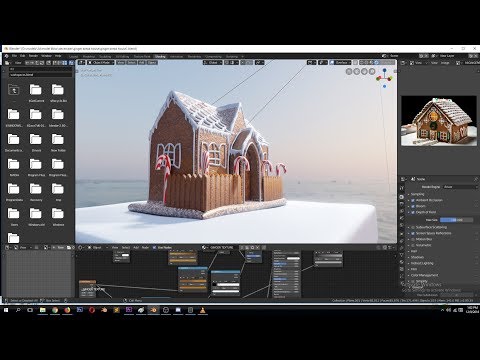Open the Windows Start menu

coord(6,310)
